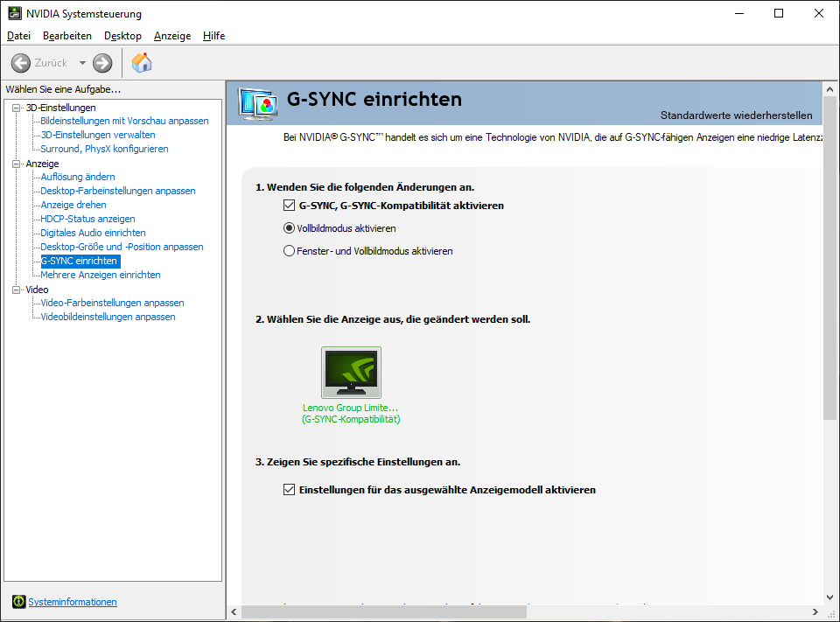Open the Hilfe menu
Image resolution: width=840 pixels, height=622 pixels.
(x=213, y=36)
